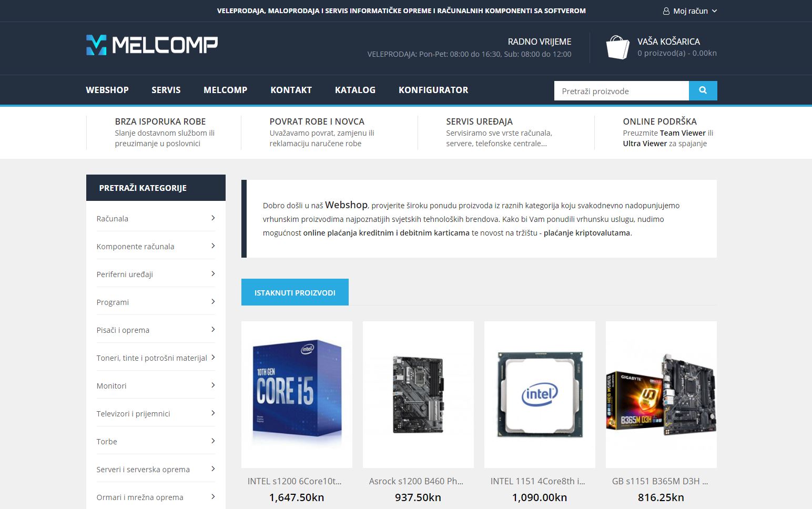
Task: Expand the Torbe category chevron
Action: tap(213, 441)
